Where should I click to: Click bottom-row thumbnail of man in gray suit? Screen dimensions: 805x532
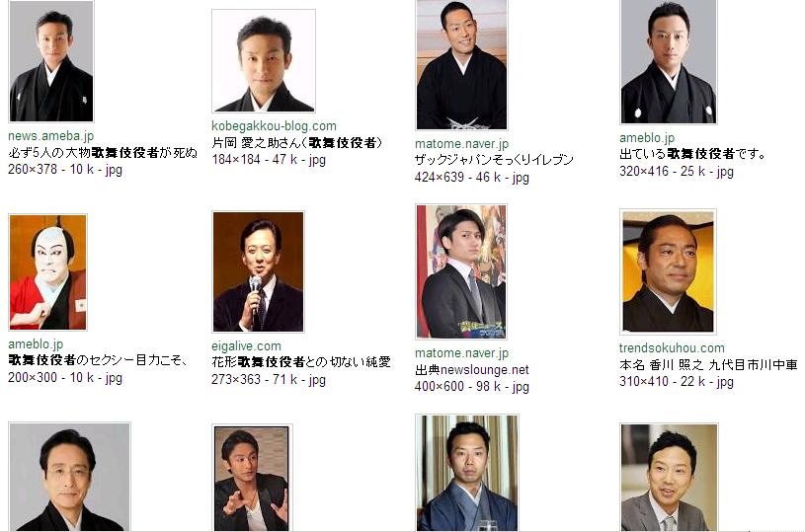[x=669, y=478]
